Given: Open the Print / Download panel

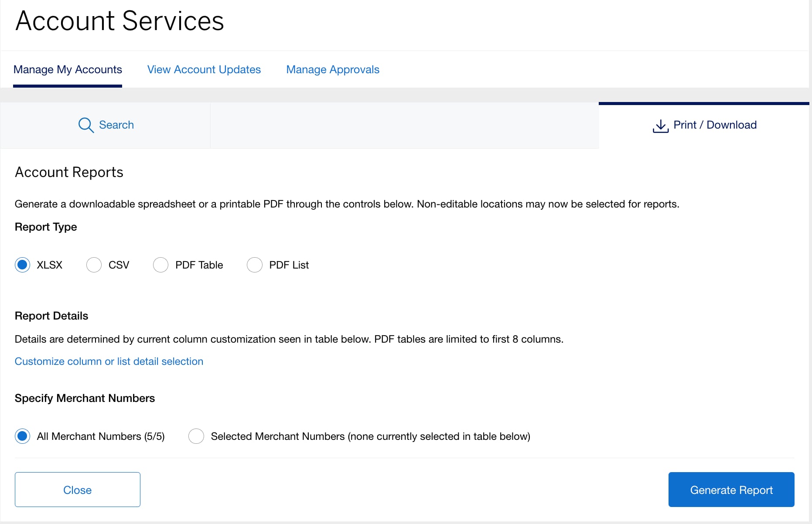Looking at the screenshot, I should pyautogui.click(x=704, y=125).
